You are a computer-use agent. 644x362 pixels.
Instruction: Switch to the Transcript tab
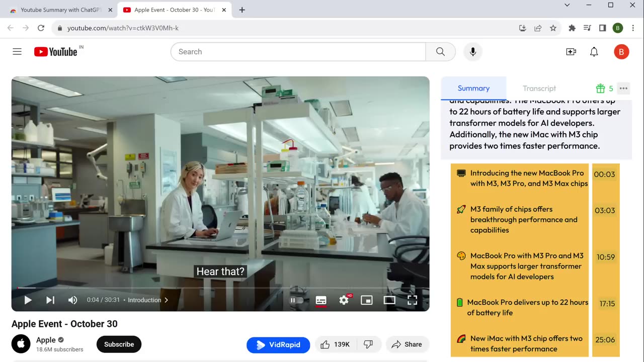click(539, 88)
